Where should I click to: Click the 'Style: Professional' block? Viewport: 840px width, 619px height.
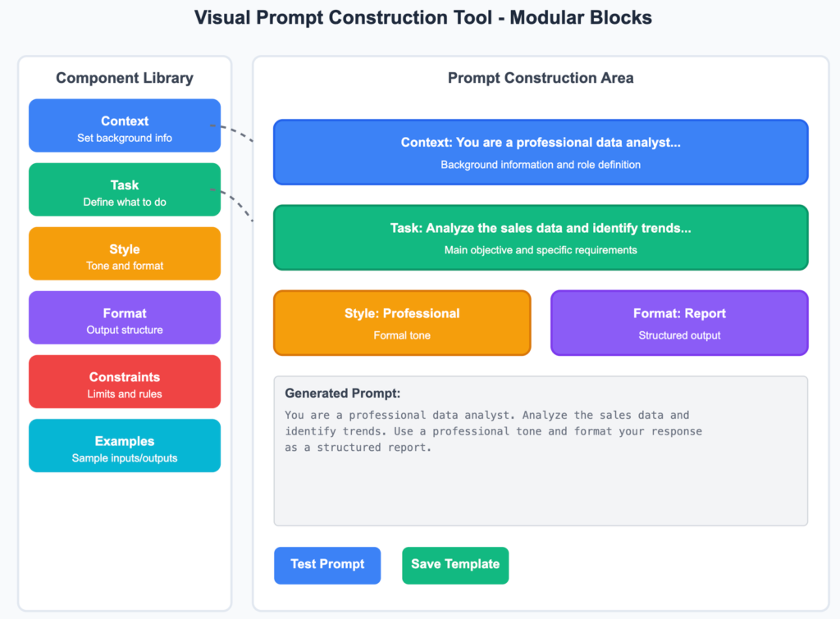(x=402, y=322)
